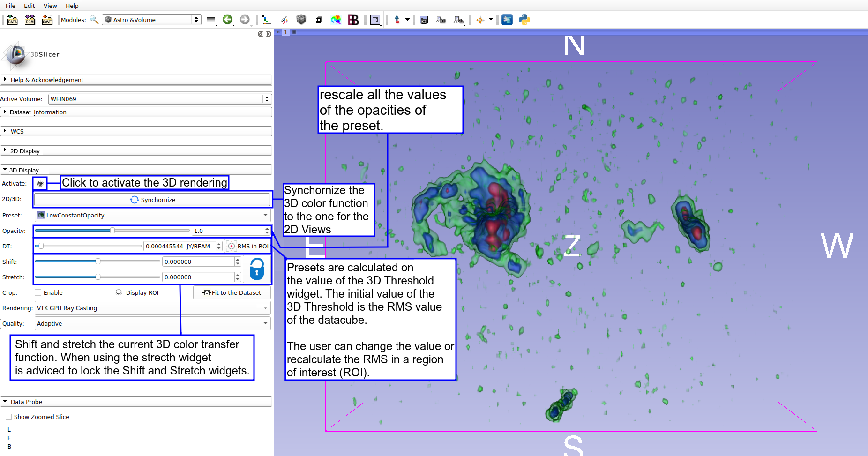Screen dimensions: 868x456
Task: Click the Load DICOM (DCM) icon
Action: [x=30, y=20]
